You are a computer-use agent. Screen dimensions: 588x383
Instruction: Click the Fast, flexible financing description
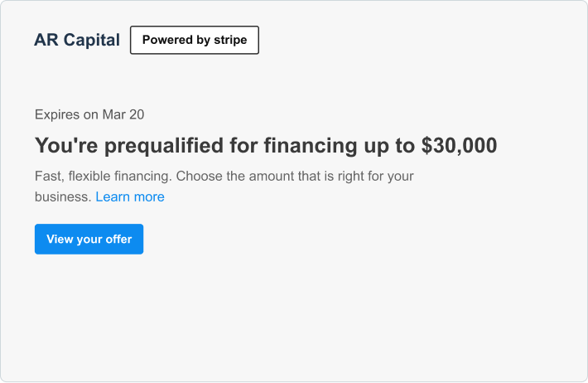point(224,177)
